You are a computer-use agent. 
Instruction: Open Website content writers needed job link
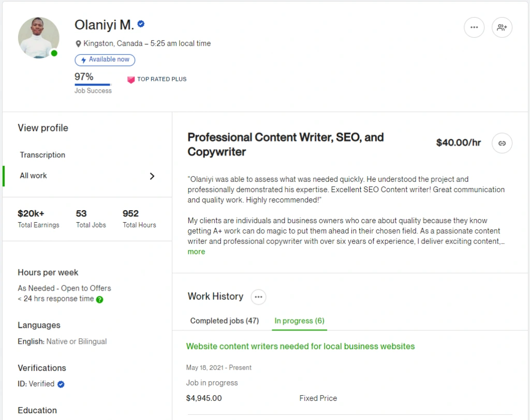click(x=300, y=346)
